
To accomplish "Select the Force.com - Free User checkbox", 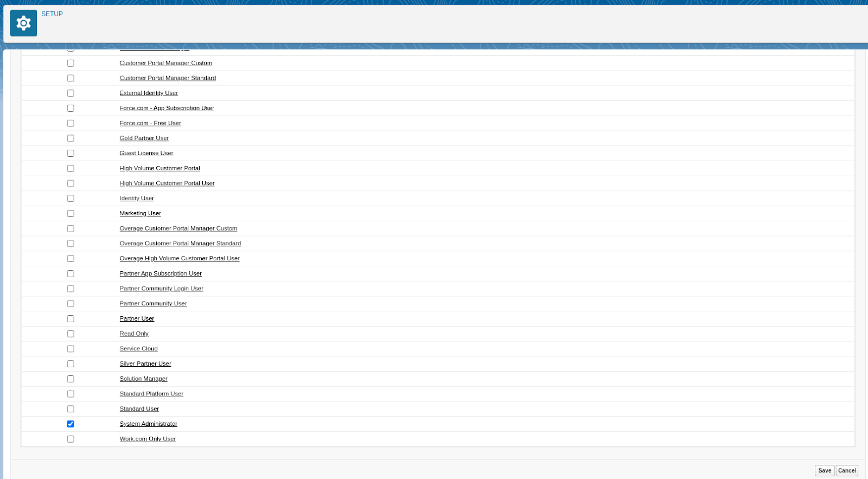I will pyautogui.click(x=71, y=123).
